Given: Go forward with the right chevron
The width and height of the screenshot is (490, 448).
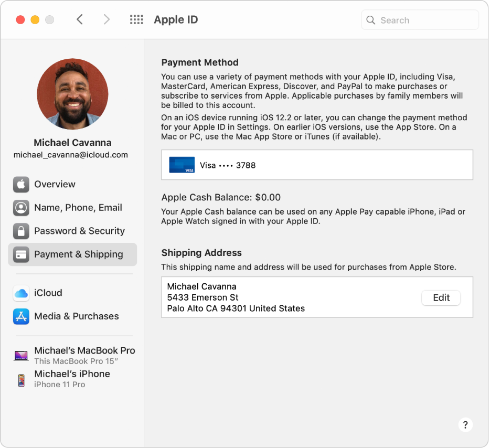Looking at the screenshot, I should (106, 20).
